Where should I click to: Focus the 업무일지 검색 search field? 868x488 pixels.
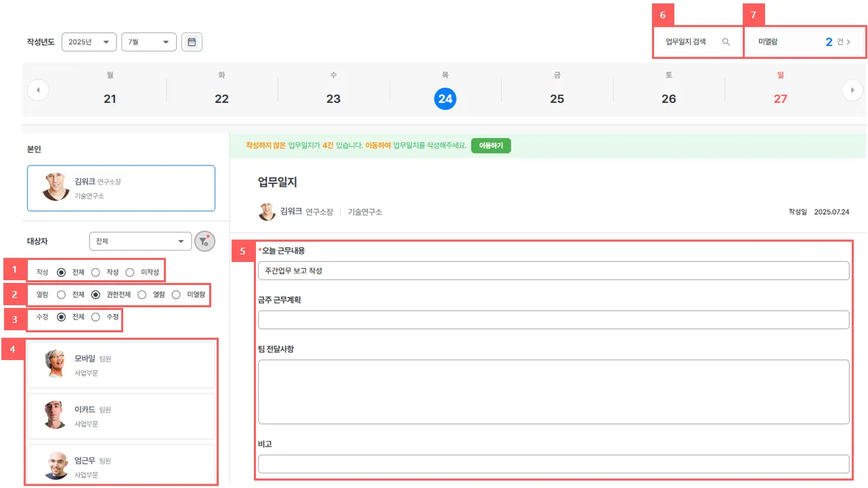tap(698, 42)
